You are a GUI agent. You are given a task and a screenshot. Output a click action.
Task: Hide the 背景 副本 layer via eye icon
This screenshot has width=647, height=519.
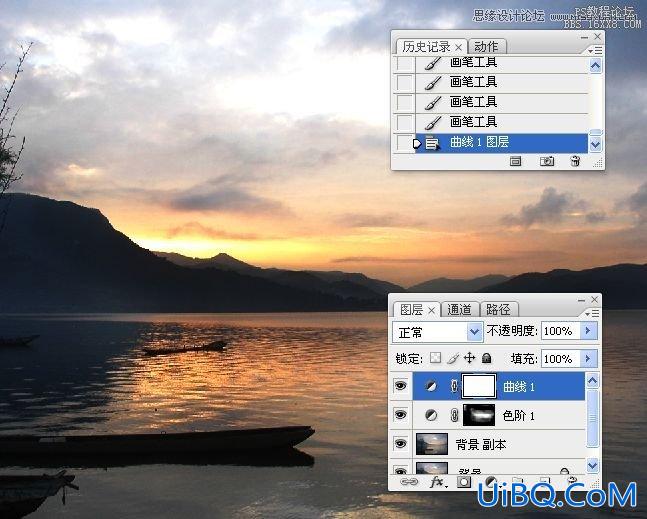coord(400,444)
